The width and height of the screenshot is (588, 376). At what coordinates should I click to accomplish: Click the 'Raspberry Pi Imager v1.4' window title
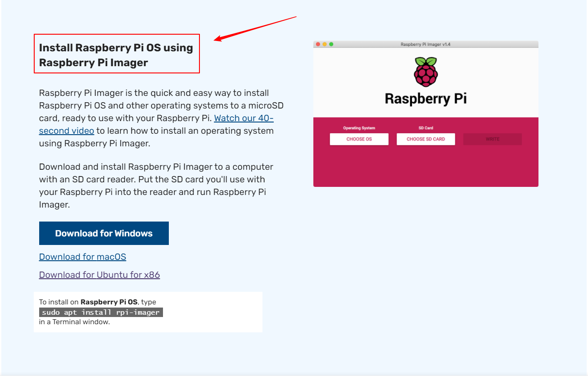[x=425, y=44]
